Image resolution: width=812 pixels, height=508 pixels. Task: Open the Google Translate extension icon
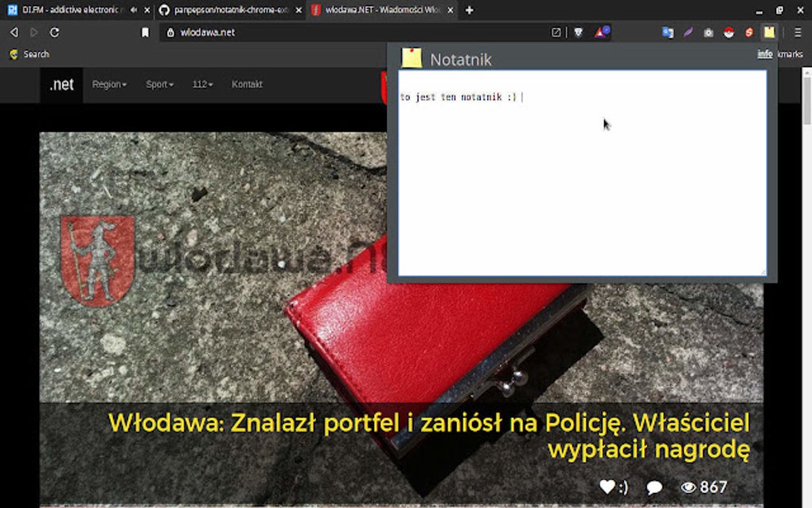pyautogui.click(x=669, y=32)
